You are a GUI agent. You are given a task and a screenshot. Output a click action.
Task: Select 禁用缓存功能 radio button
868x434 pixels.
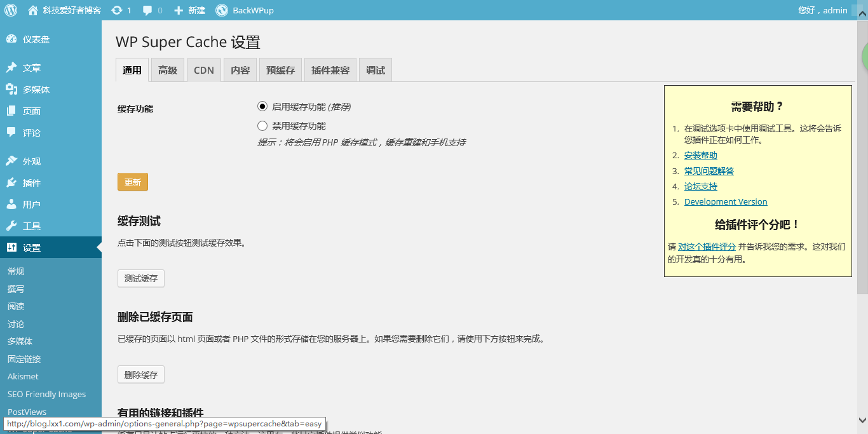tap(262, 126)
